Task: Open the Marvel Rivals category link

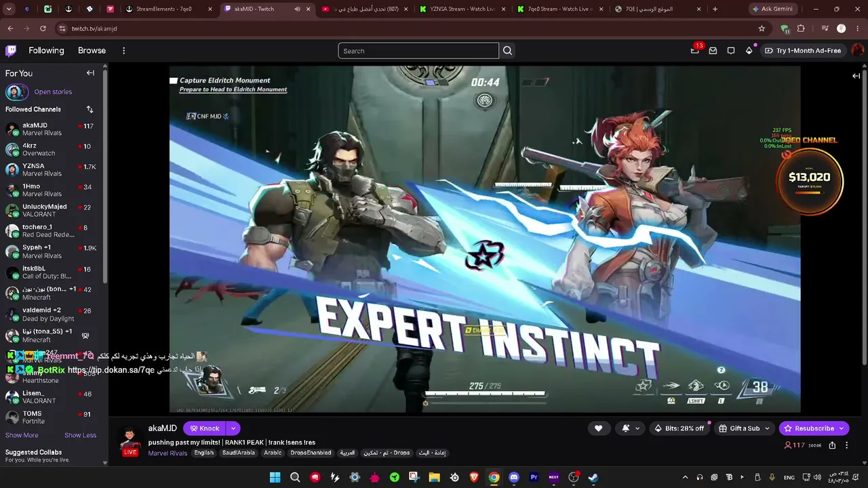Action: click(167, 453)
